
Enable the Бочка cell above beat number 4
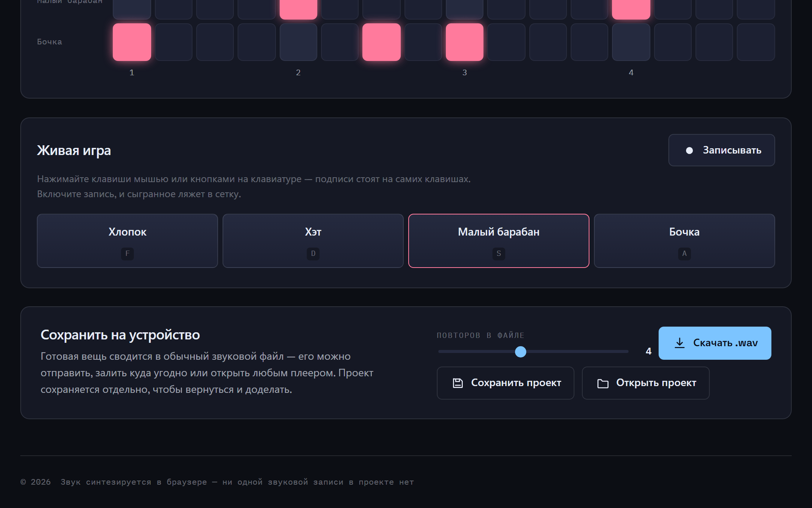(x=631, y=42)
